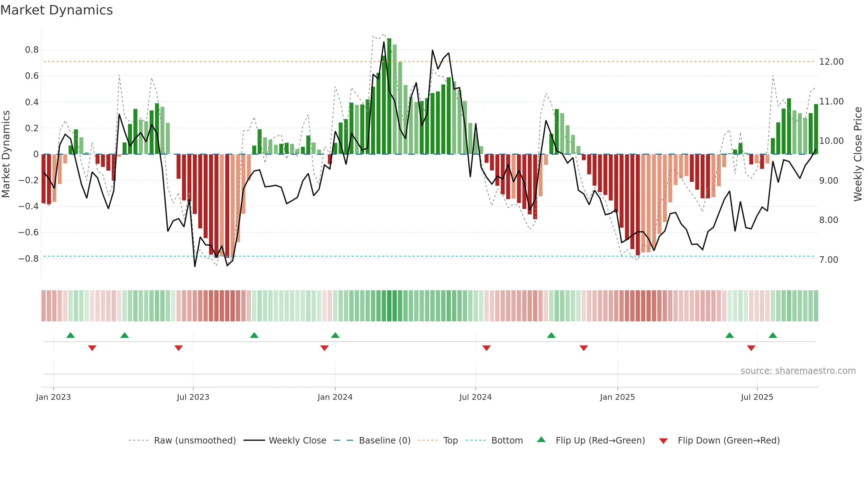868x488 pixels.
Task: Toggle Flip Down (Green→Red) legend entry
Action: [x=719, y=440]
